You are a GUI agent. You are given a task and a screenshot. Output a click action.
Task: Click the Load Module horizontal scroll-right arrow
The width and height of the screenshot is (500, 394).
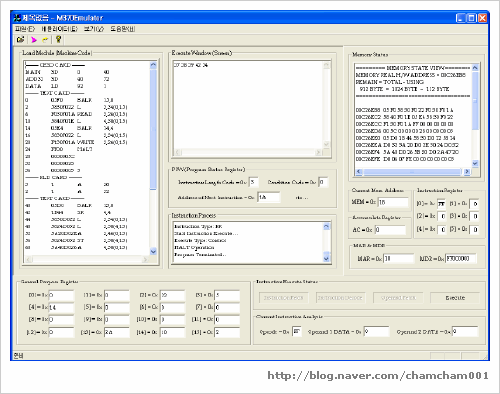point(145,259)
